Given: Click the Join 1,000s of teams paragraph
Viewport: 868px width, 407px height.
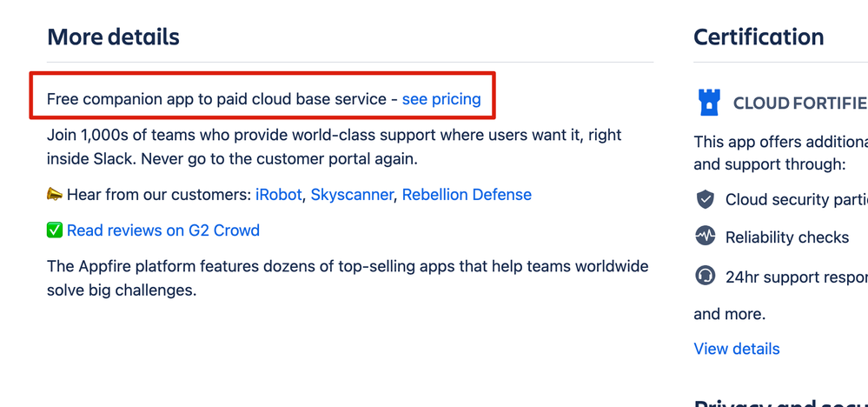Looking at the screenshot, I should (x=335, y=147).
